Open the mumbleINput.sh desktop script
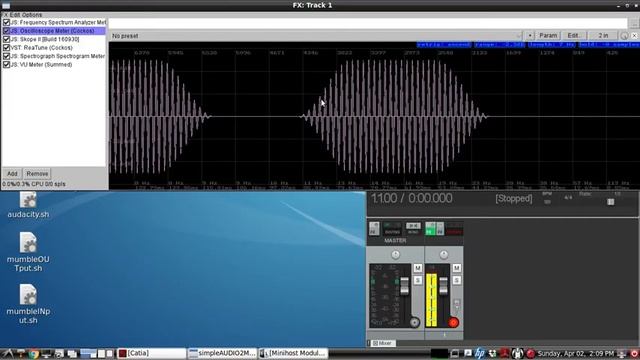The height and width of the screenshot is (360, 640). [28, 304]
